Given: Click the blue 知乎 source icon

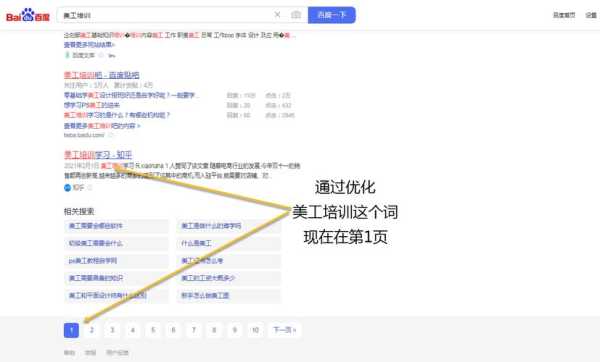Looking at the screenshot, I should [67, 188].
